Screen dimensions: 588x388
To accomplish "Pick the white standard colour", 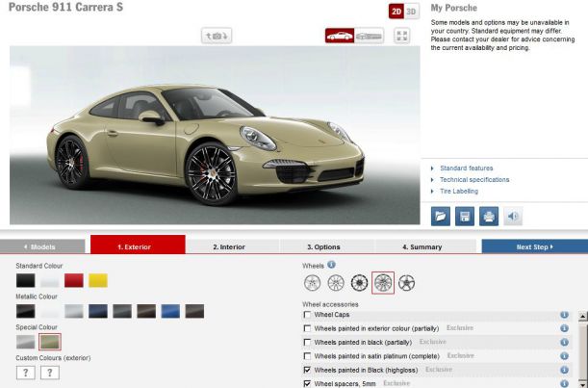I will 49,280.
